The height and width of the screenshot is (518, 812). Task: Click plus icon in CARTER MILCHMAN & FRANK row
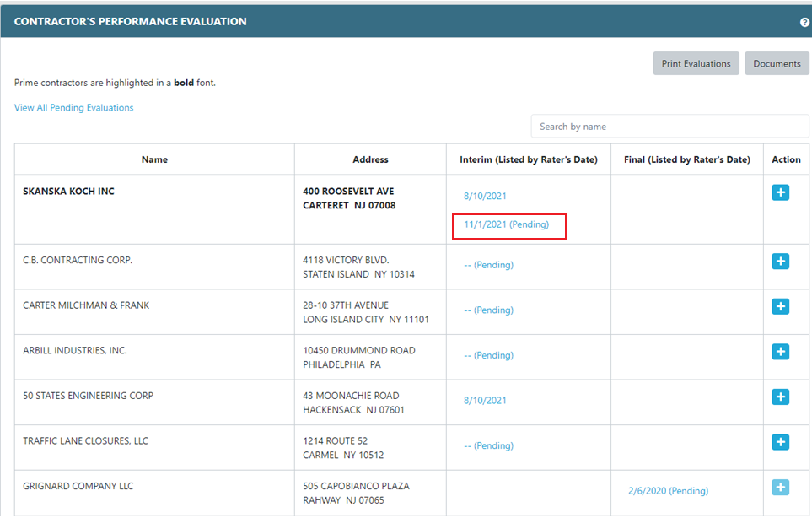click(x=781, y=306)
